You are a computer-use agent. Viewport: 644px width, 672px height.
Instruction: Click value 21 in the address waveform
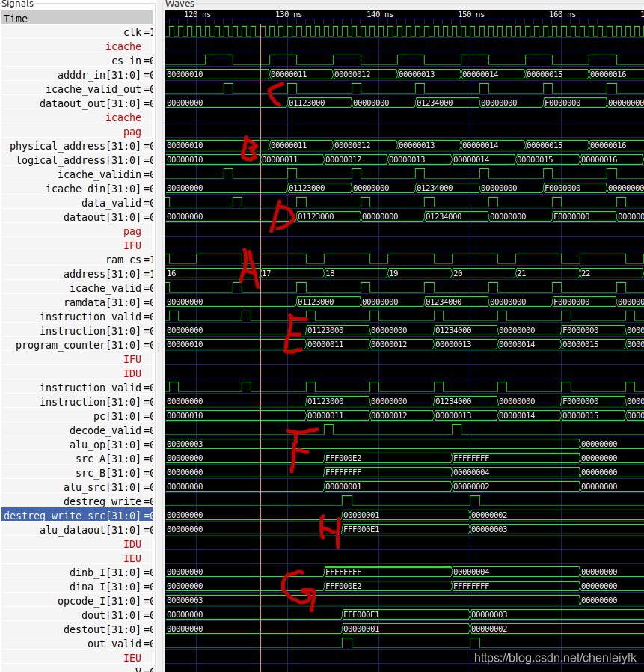coord(521,273)
